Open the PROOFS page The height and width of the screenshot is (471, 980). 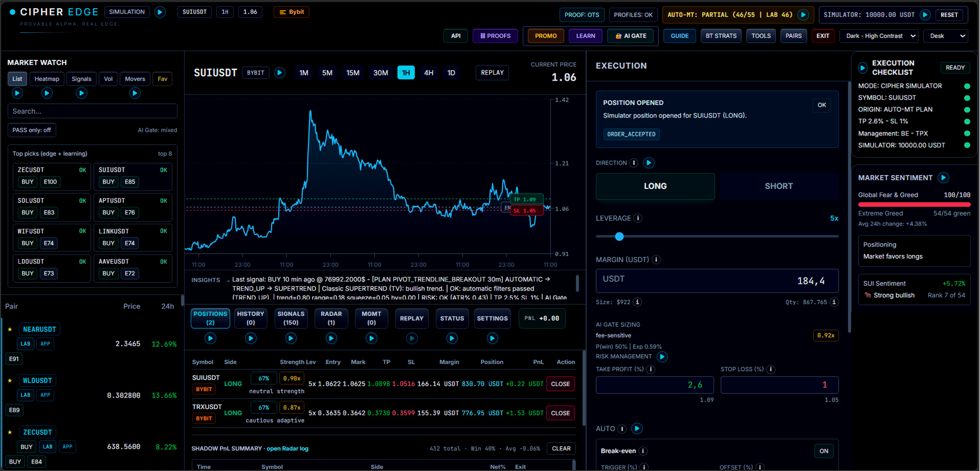pos(496,36)
